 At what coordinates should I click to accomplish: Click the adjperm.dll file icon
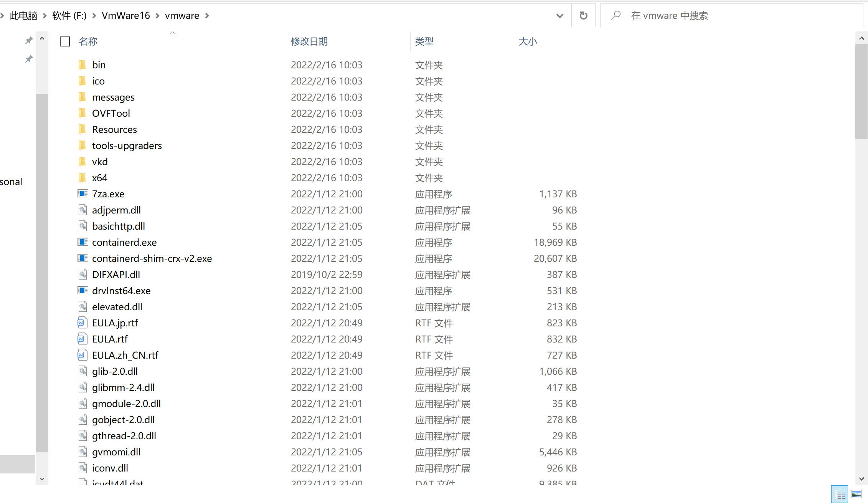click(83, 210)
